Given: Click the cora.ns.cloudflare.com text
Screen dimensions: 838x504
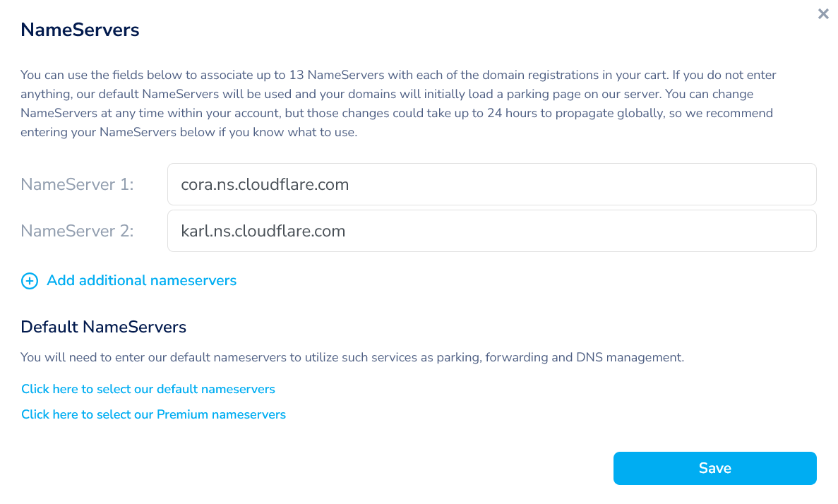Looking at the screenshot, I should [x=265, y=184].
